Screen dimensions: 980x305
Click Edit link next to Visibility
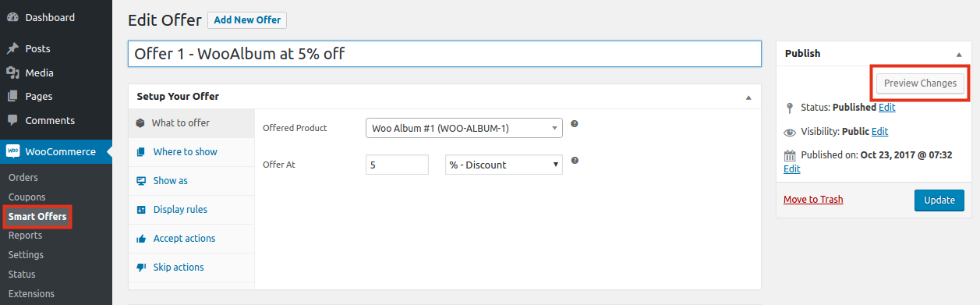(x=879, y=132)
